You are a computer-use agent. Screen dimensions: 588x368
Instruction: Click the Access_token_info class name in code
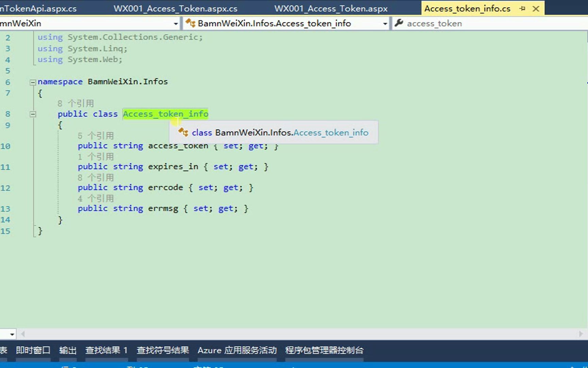click(166, 114)
